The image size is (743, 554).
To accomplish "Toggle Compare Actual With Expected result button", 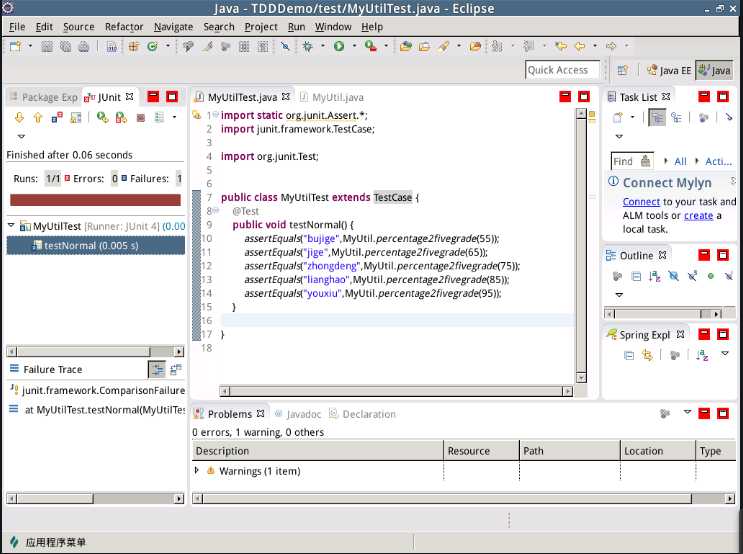I will coord(176,369).
